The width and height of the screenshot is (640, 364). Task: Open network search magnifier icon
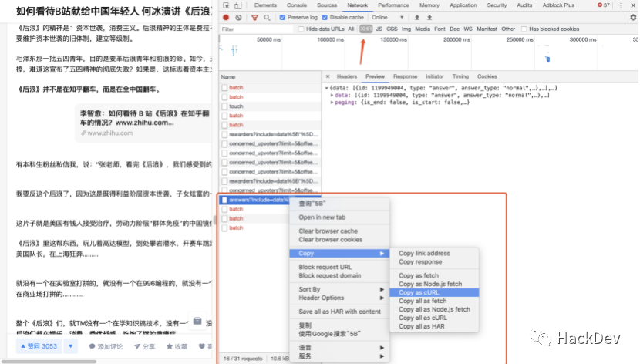(x=267, y=18)
